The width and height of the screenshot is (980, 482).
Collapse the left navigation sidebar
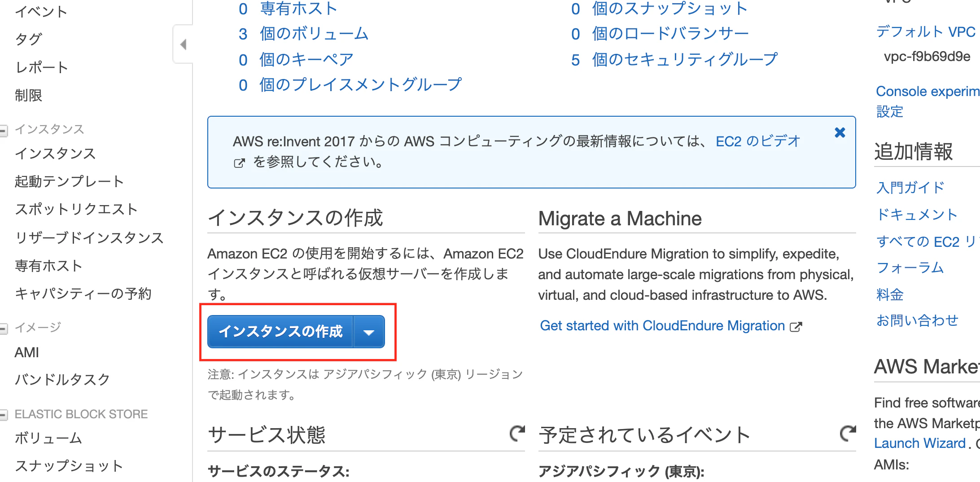184,44
